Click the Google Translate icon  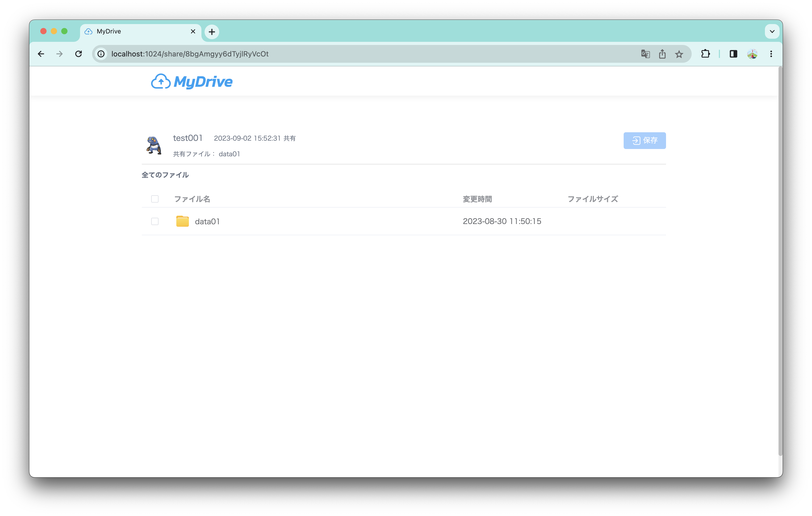pyautogui.click(x=645, y=54)
